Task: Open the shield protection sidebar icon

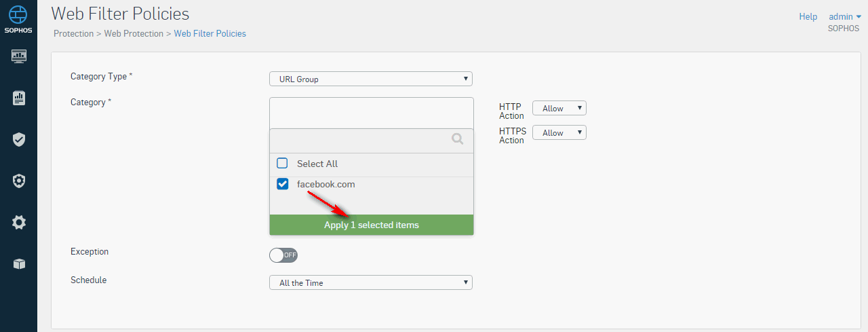Action: coord(18,140)
